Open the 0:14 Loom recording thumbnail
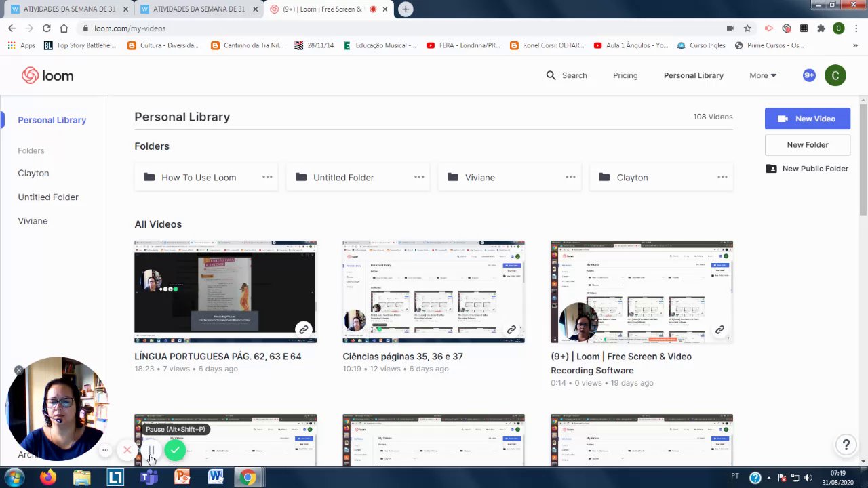The width and height of the screenshot is (868, 488). click(x=642, y=291)
